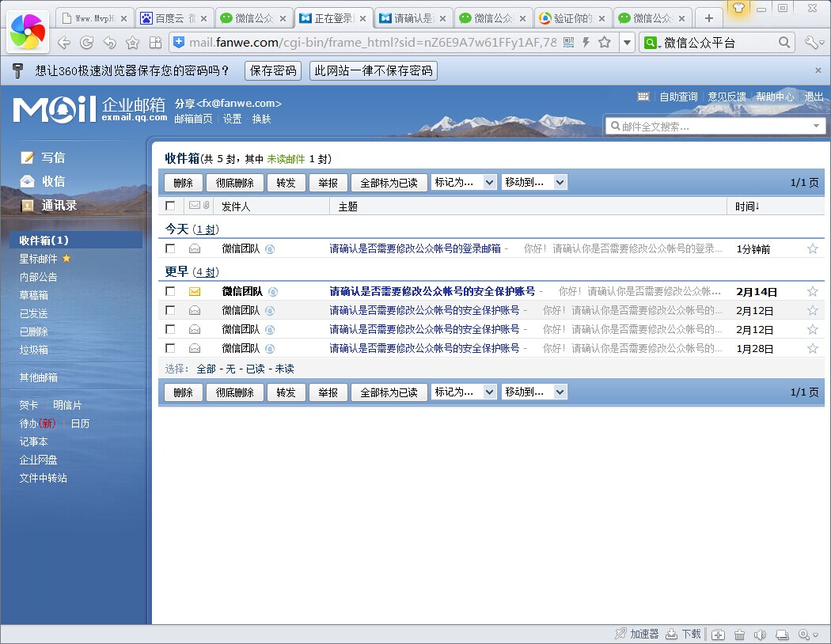The height and width of the screenshot is (644, 831).
Task: Open 换肤 skin link
Action: click(x=261, y=119)
